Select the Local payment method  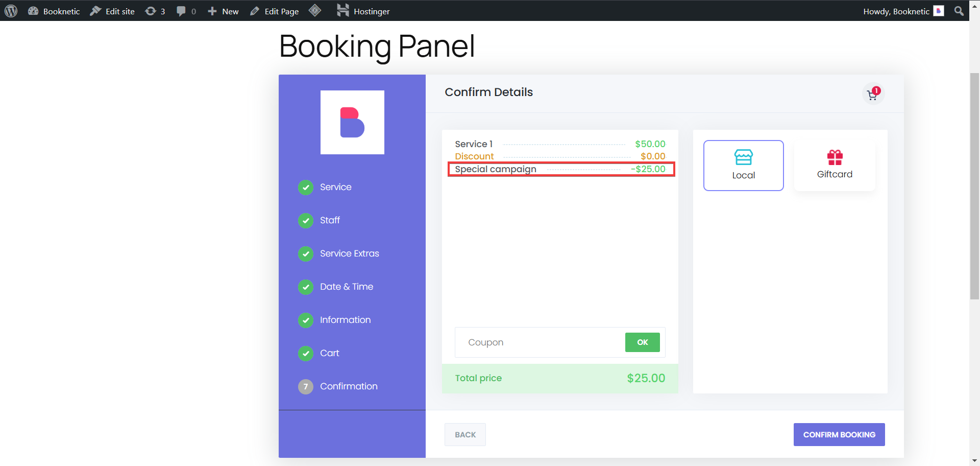743,166
